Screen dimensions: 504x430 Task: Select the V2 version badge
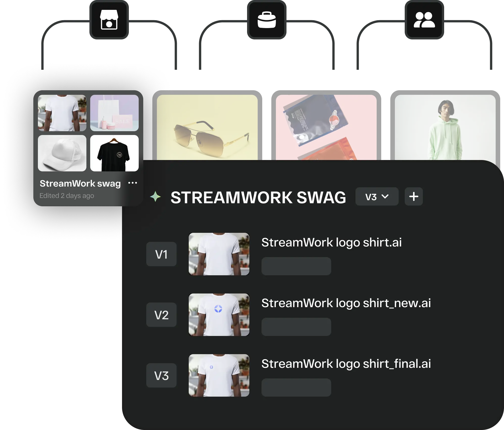[161, 315]
